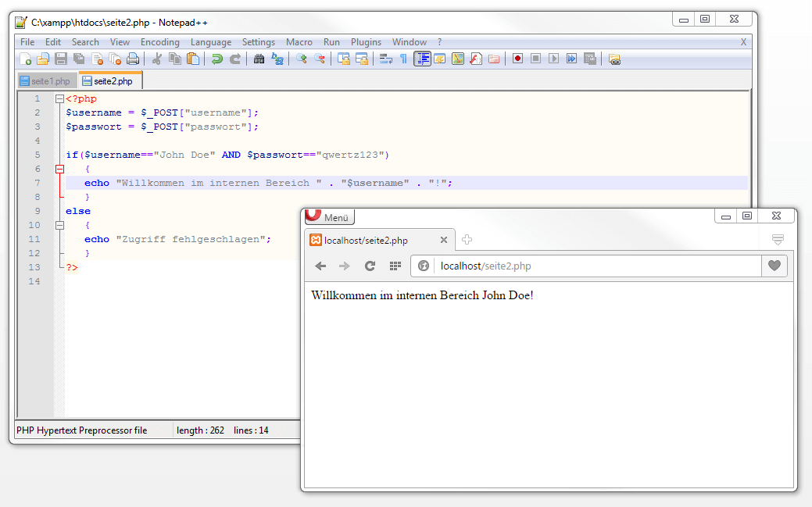Toggle synchronize horizontal scrolling icon

(x=362, y=59)
